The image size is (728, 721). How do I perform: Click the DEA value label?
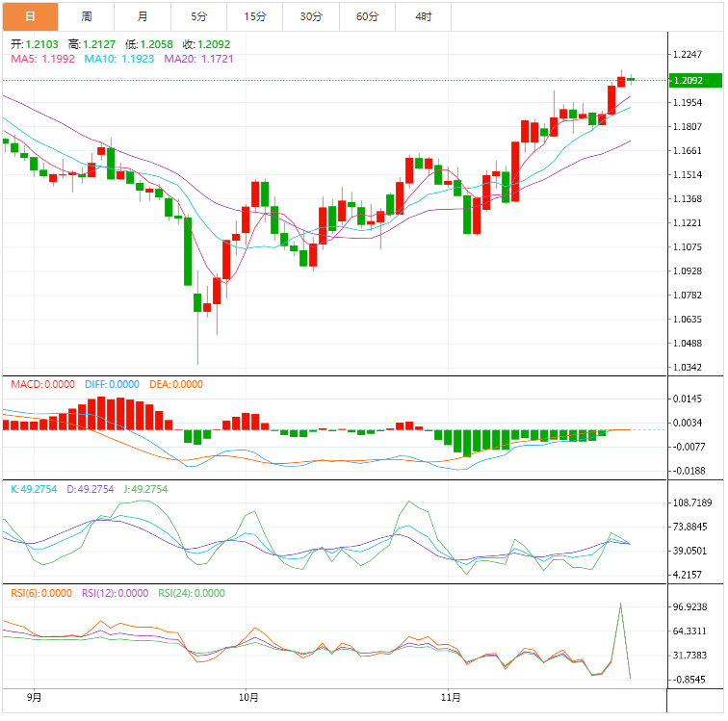[x=176, y=384]
